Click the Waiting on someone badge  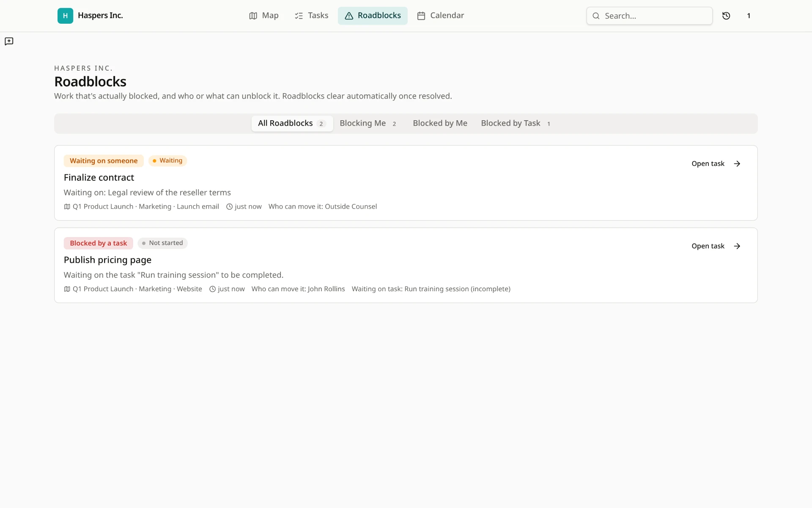coord(104,161)
